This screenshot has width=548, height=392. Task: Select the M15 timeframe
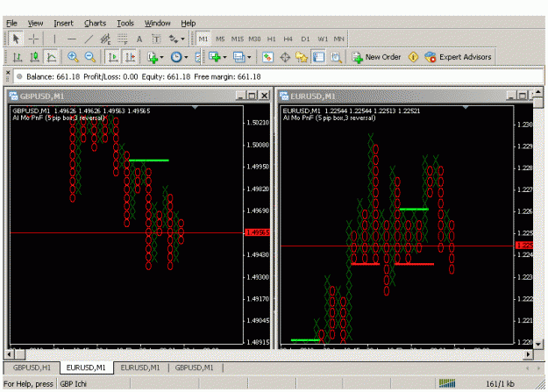tap(238, 39)
